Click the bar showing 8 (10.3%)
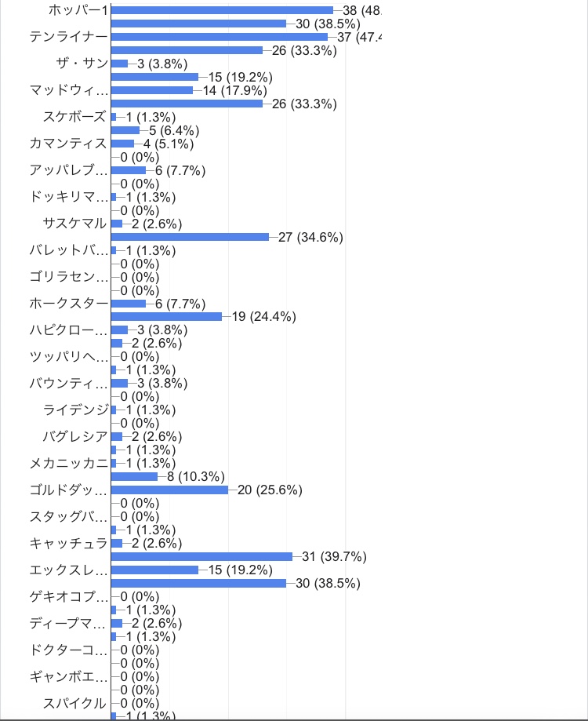This screenshot has height=721, width=588. (x=134, y=476)
